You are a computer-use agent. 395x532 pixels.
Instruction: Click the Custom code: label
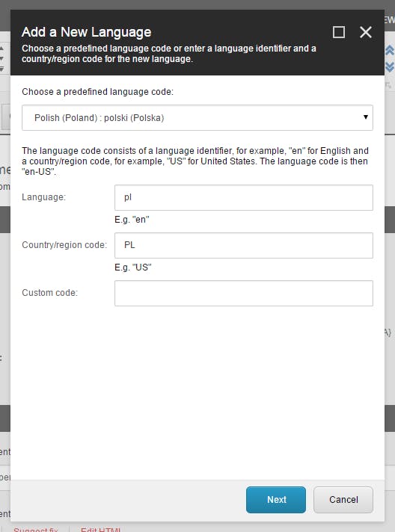point(50,293)
